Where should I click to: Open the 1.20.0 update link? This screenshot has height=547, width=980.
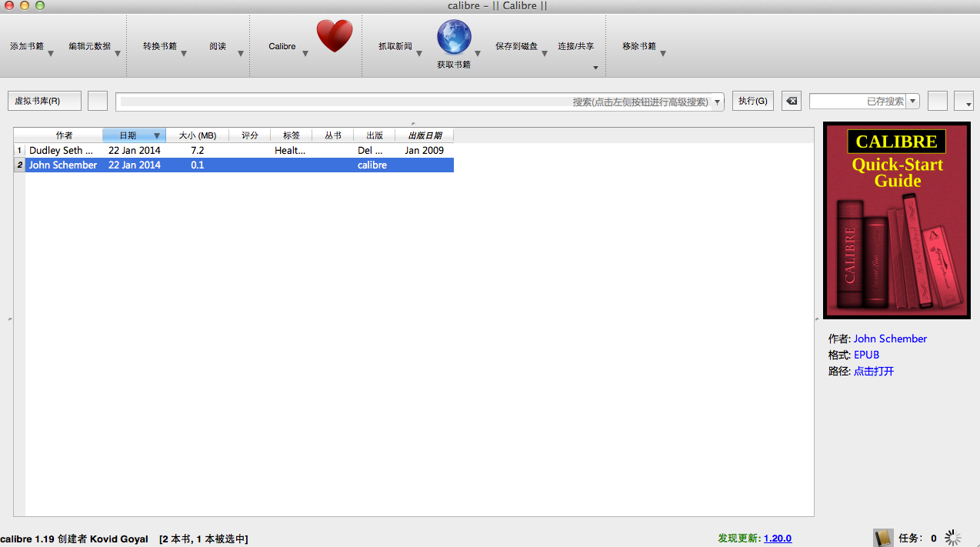tap(778, 539)
